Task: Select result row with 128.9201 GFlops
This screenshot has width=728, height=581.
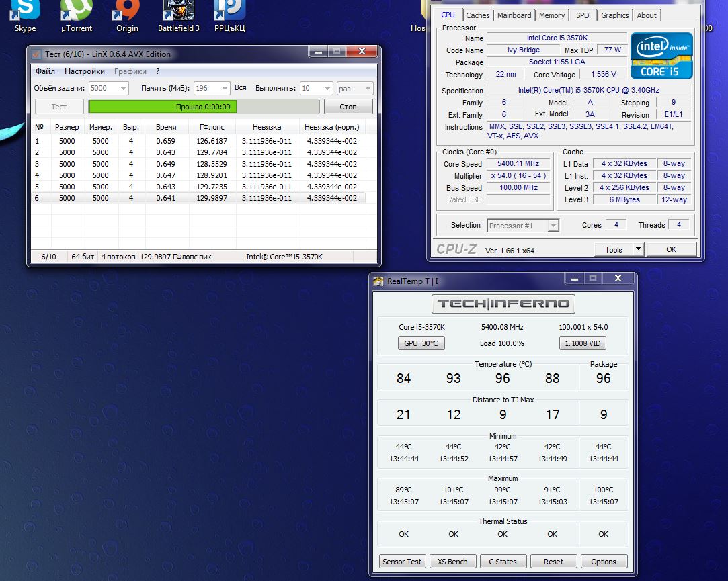Action: pyautogui.click(x=199, y=175)
